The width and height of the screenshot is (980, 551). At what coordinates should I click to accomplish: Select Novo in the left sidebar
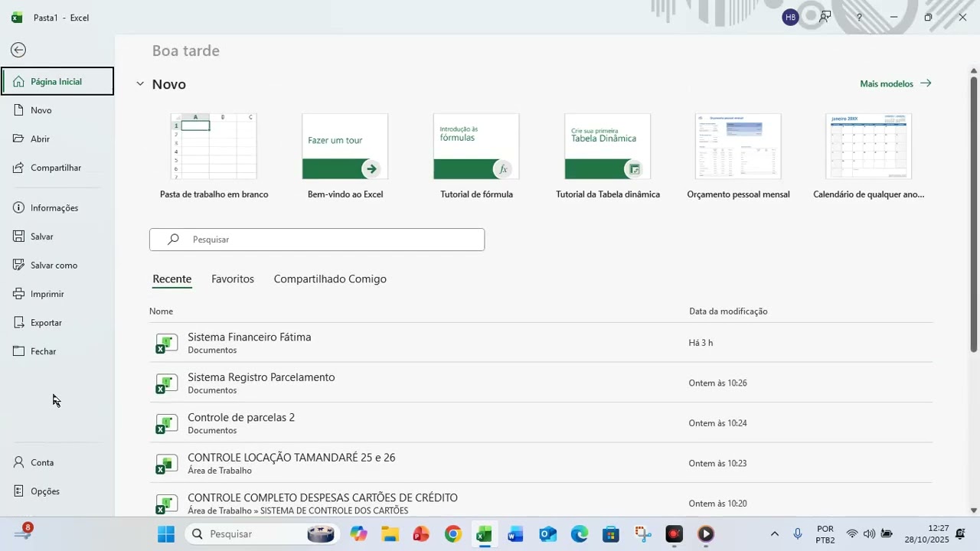[x=57, y=110]
